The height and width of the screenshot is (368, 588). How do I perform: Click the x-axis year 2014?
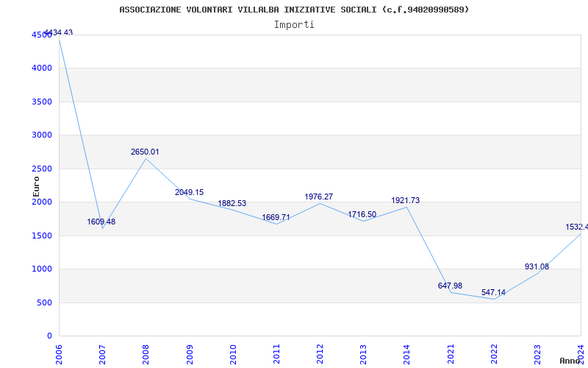click(407, 354)
